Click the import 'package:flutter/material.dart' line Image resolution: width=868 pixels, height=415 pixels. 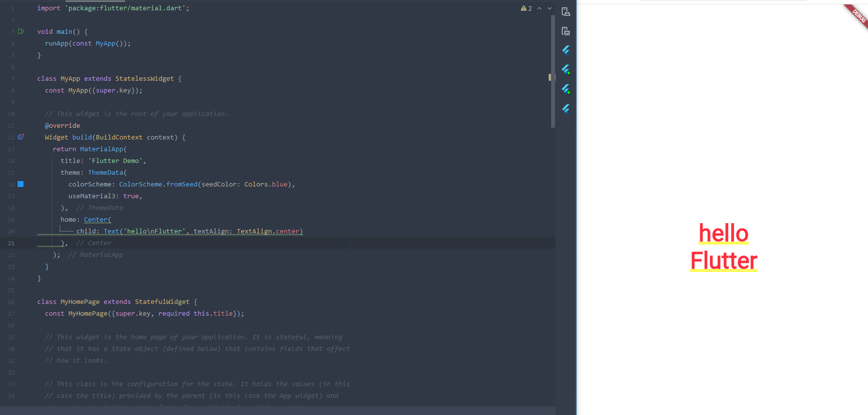pyautogui.click(x=113, y=8)
